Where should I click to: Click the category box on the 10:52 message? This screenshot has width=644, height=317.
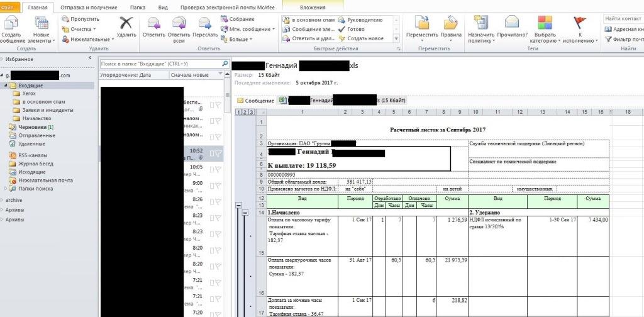[x=212, y=153]
